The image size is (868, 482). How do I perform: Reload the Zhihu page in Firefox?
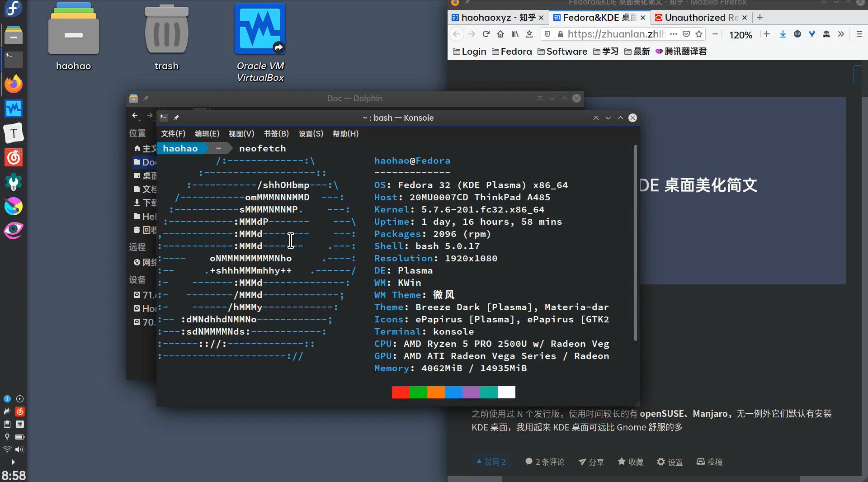(486, 34)
